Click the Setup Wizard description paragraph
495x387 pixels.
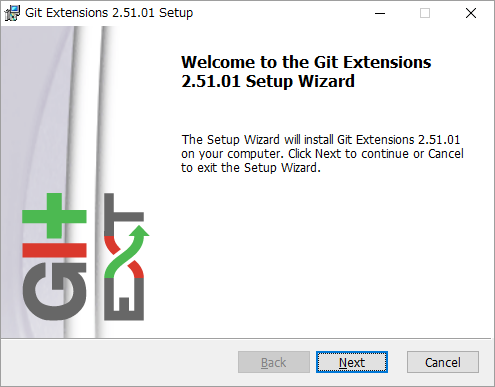point(322,153)
